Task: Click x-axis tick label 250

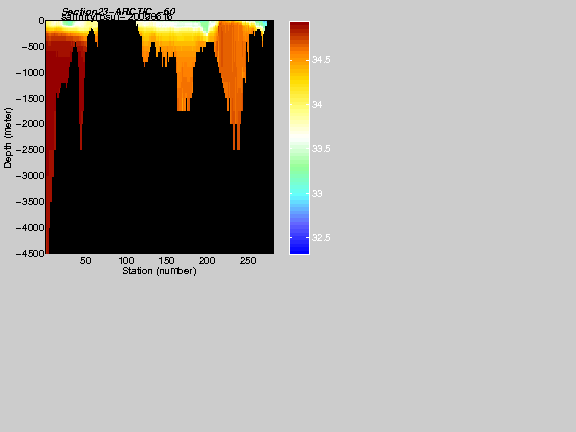Action: point(248,261)
